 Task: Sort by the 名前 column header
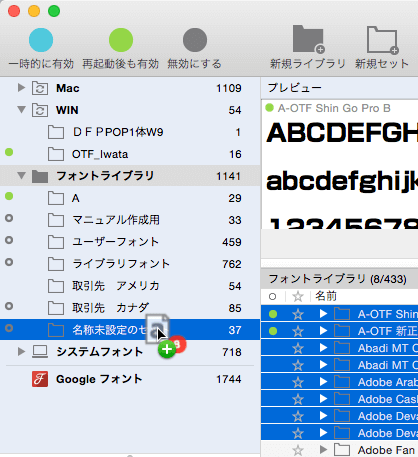(326, 296)
